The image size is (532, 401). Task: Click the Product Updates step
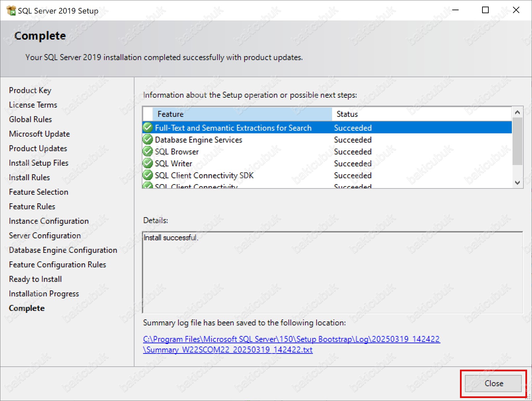[38, 149]
